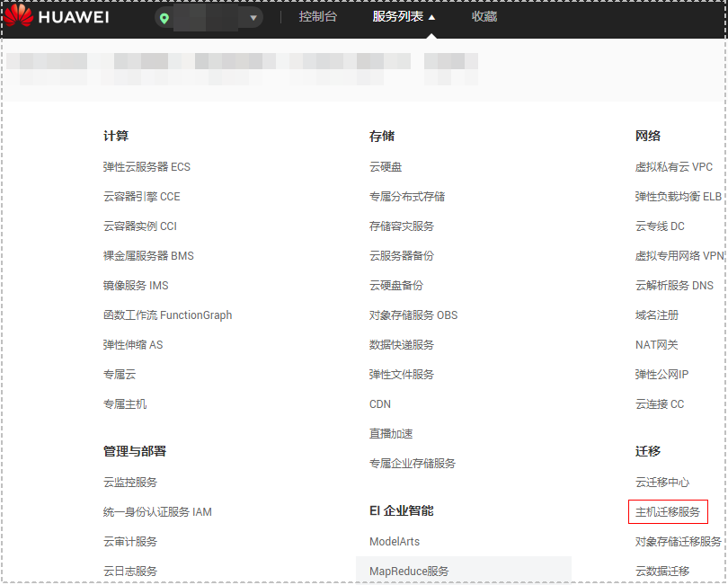Screen dimensions: 728x585
Task: Select 云解析服务 DNS
Action: pyautogui.click(x=674, y=286)
